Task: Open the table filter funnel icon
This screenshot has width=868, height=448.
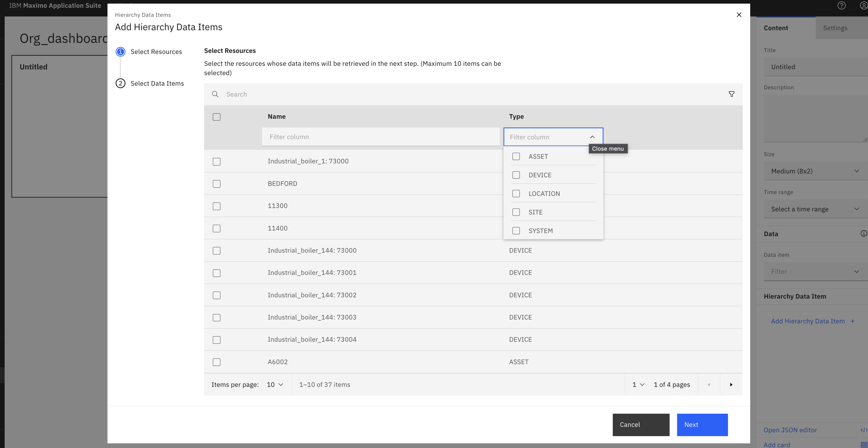Action: point(732,94)
